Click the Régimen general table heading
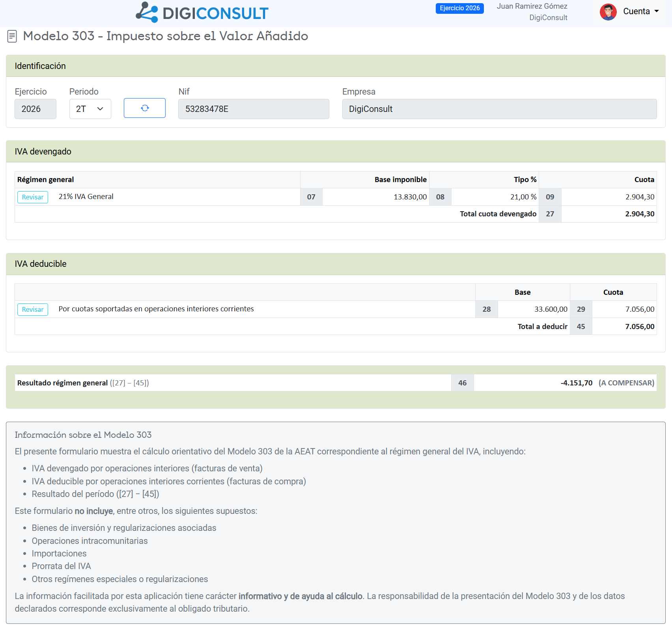 point(46,180)
